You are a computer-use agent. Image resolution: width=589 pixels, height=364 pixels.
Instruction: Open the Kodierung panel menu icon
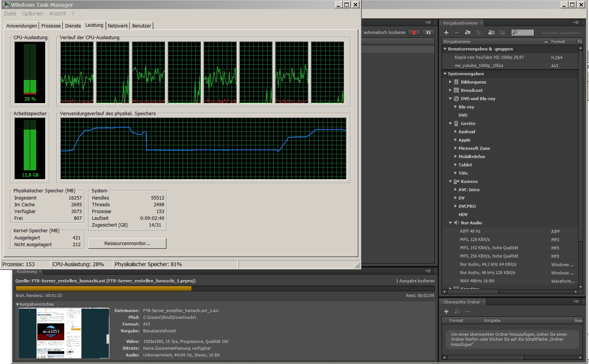pyautogui.click(x=428, y=271)
